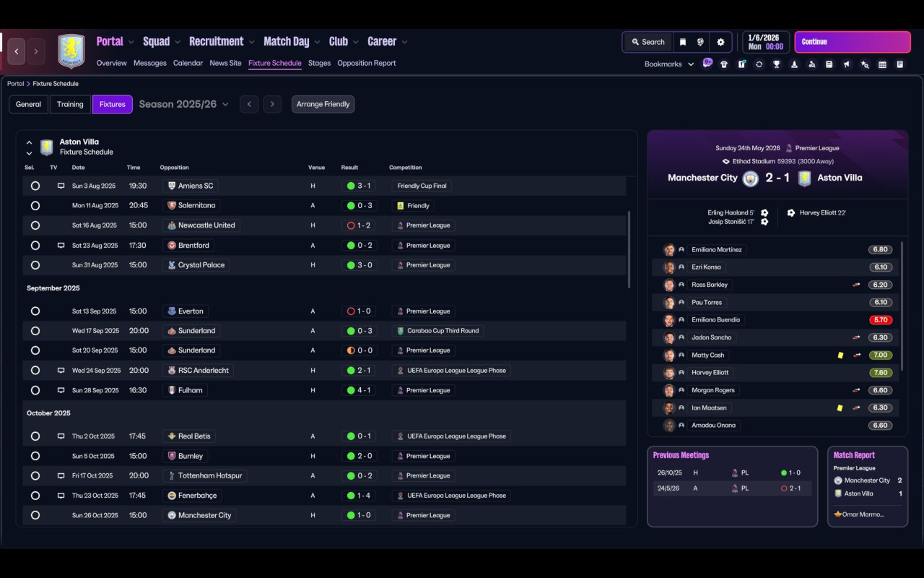924x578 pixels.
Task: Open the megaphone bookmark icon
Action: pos(847,64)
